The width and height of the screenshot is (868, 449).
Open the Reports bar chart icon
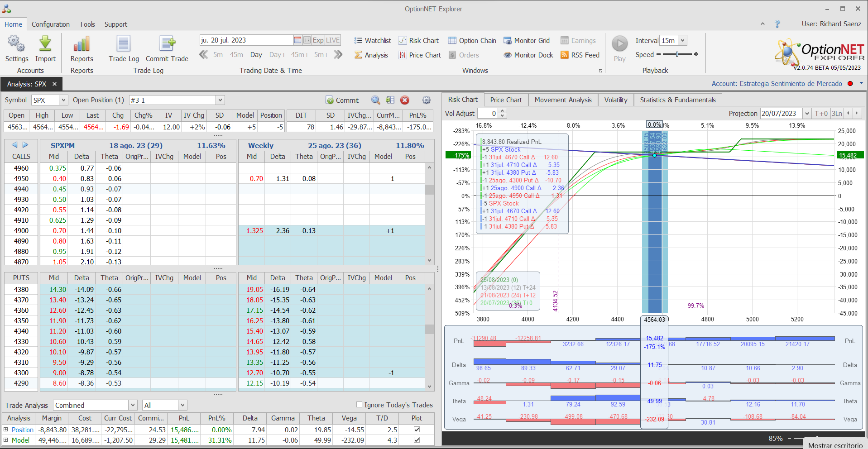click(82, 44)
